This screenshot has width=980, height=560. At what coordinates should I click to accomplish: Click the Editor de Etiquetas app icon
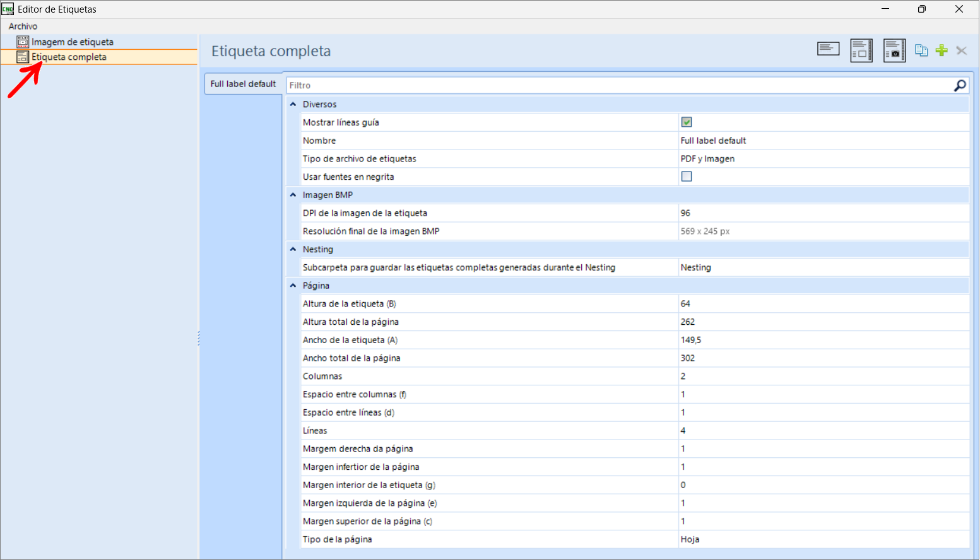click(8, 9)
